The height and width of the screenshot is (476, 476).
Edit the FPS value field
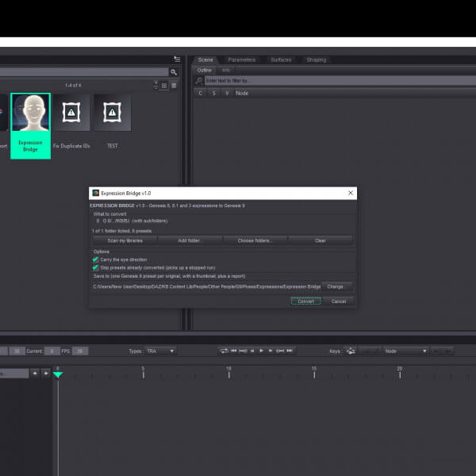(x=80, y=351)
